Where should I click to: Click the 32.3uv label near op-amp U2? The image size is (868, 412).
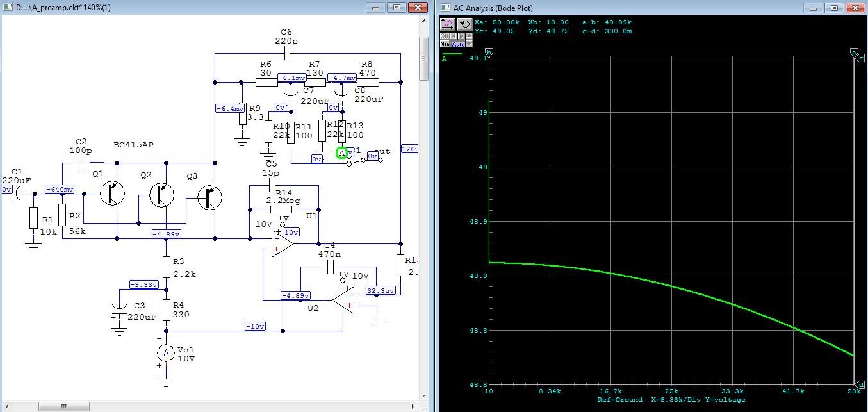tap(381, 290)
